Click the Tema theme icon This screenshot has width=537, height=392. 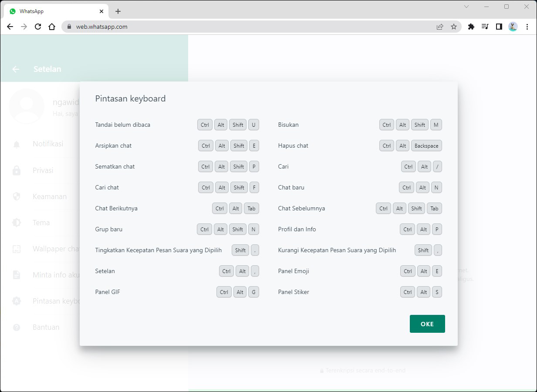pos(16,222)
